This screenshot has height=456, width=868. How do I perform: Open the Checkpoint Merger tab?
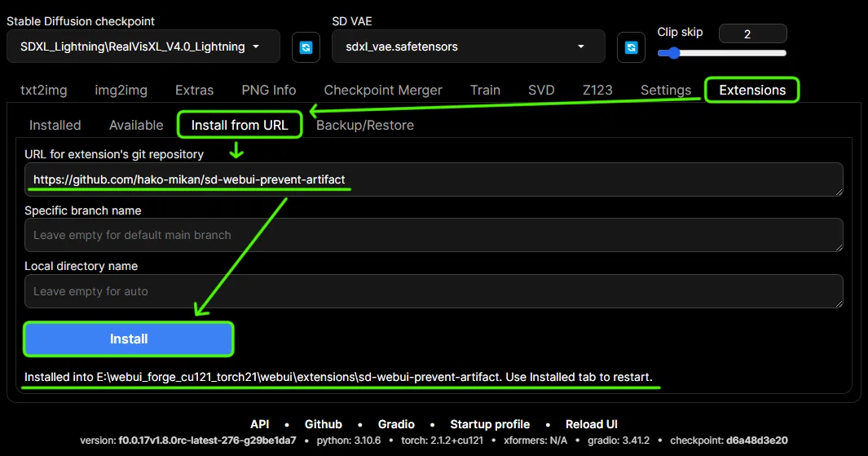(x=383, y=90)
